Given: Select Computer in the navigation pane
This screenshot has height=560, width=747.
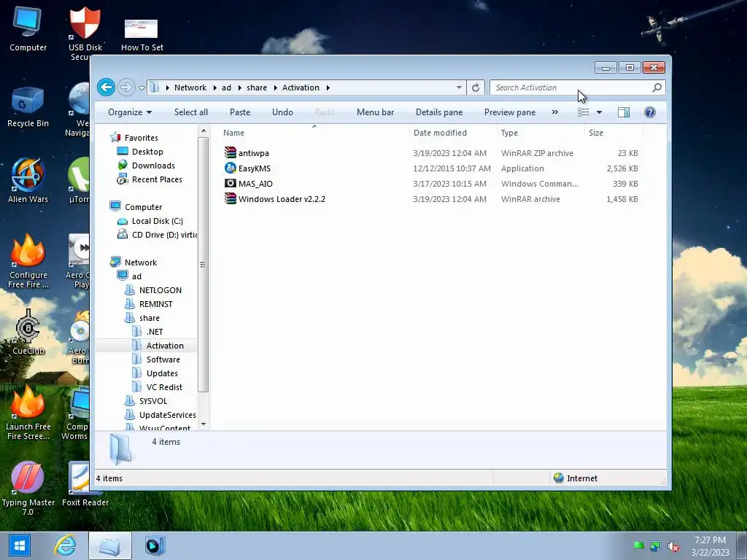Looking at the screenshot, I should pyautogui.click(x=143, y=207).
